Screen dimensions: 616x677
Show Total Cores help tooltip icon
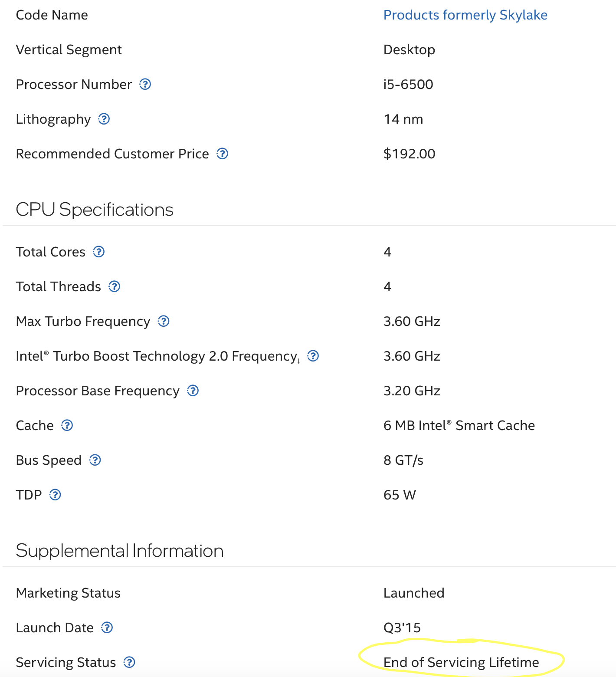[x=99, y=252]
